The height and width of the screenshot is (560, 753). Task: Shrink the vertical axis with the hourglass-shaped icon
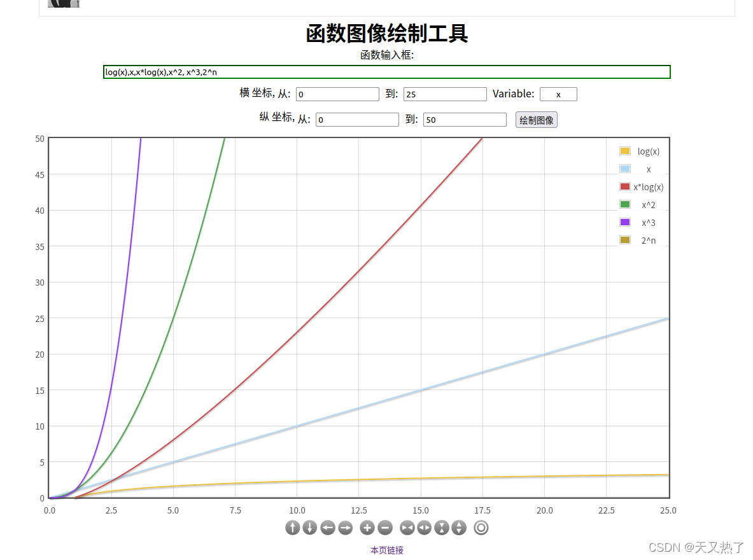[442, 528]
